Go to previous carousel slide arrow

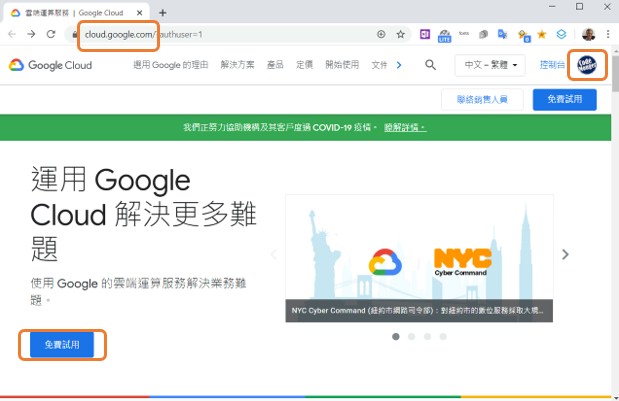274,255
